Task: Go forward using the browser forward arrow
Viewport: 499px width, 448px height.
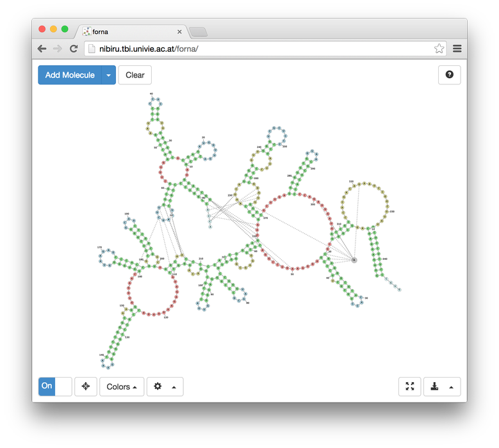Action: coord(58,49)
